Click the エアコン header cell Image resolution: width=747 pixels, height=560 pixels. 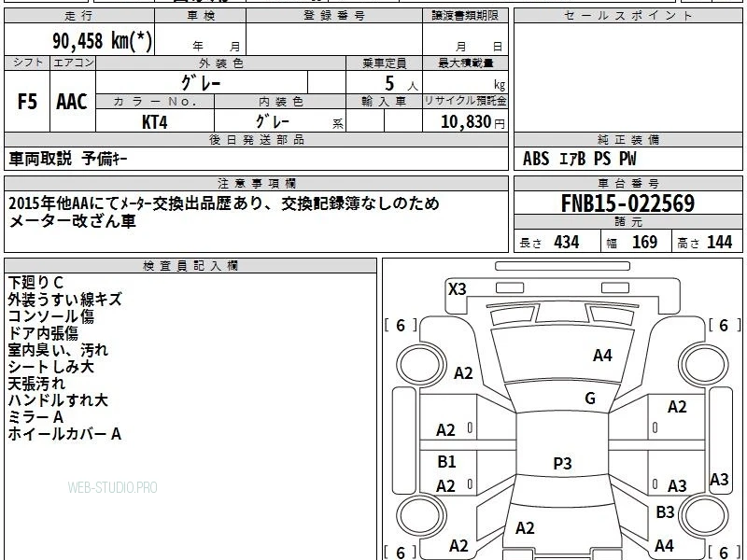click(73, 63)
